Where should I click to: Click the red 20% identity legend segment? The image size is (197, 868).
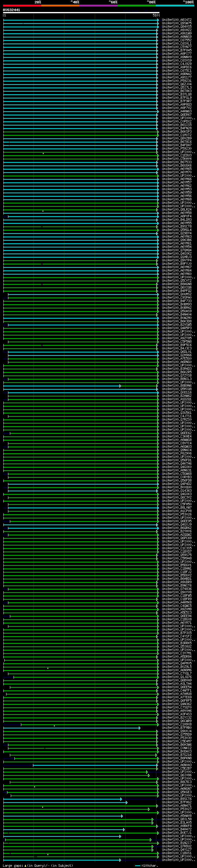(x=22, y=6)
